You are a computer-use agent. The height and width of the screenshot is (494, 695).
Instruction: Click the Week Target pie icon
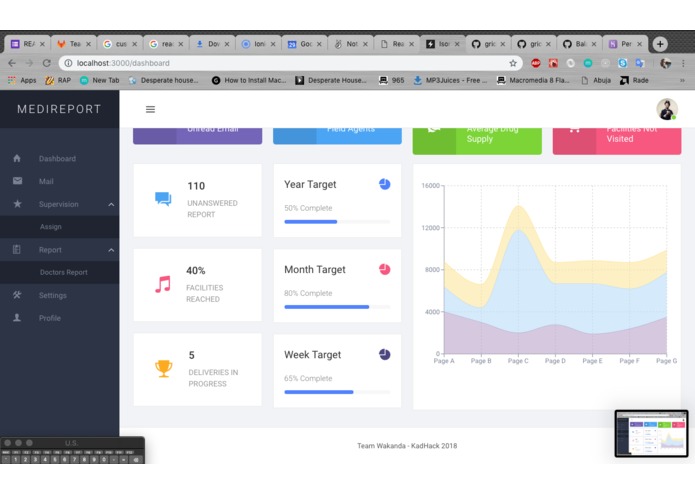coord(384,354)
